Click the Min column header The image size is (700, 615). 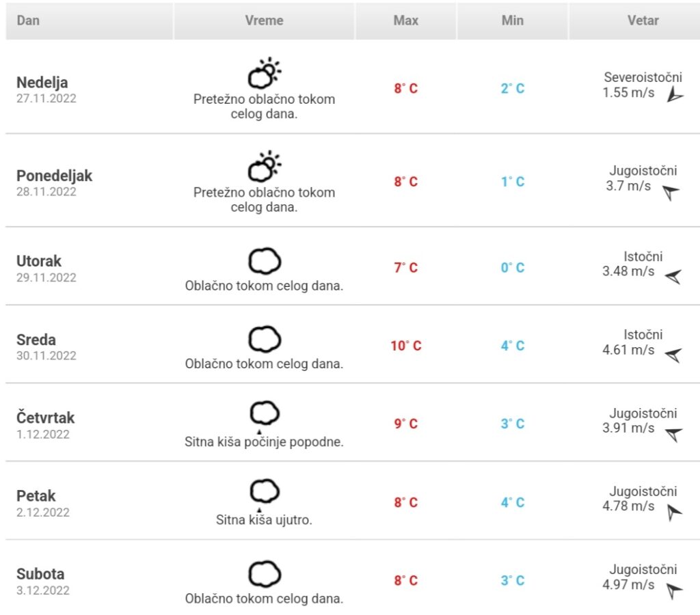513,20
